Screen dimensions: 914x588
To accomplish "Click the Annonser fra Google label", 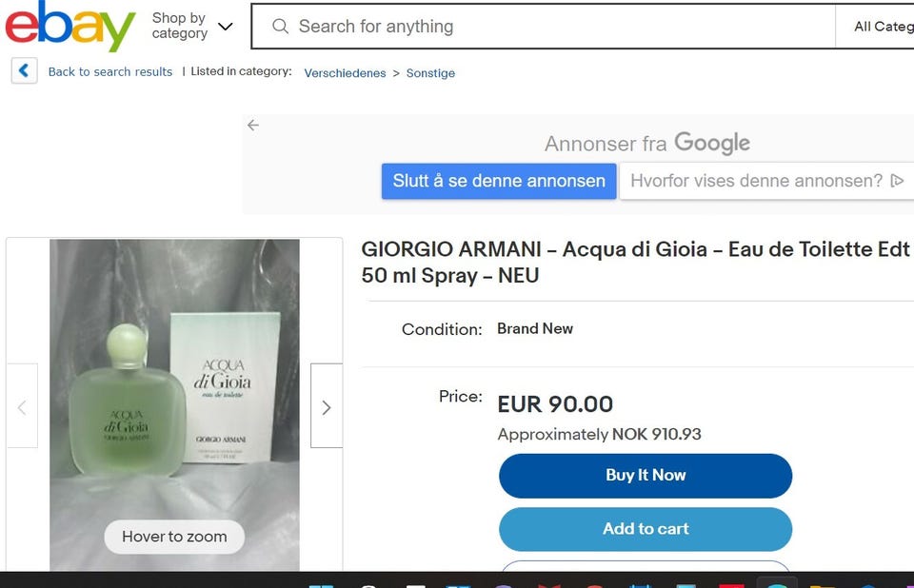I will tap(647, 144).
